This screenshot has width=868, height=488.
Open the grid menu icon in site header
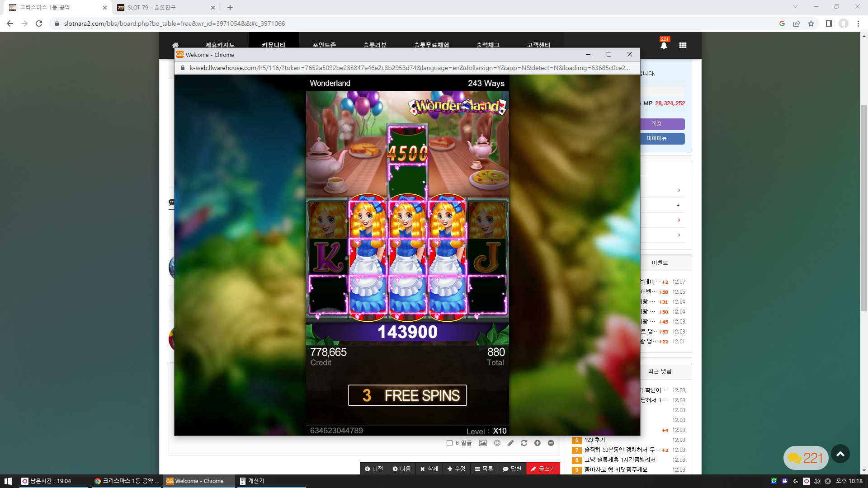[683, 45]
